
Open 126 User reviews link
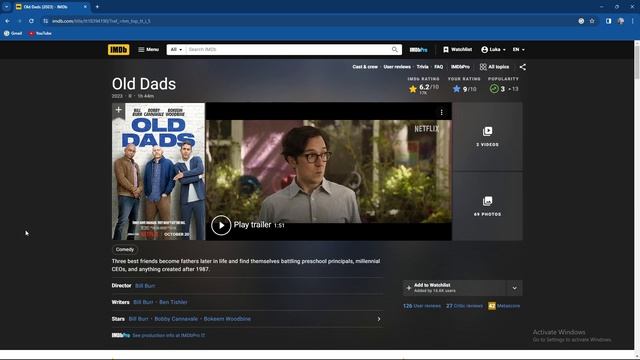point(422,306)
